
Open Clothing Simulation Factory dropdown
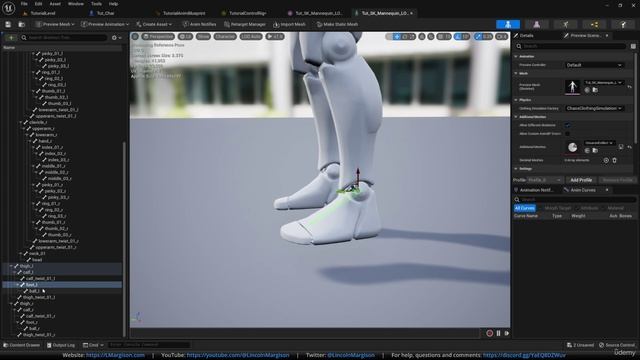(x=594, y=108)
